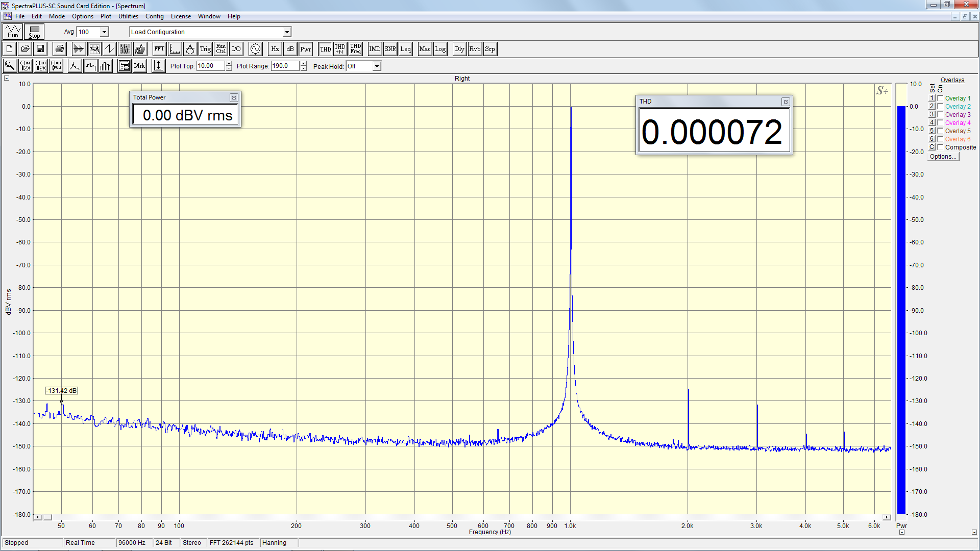Image resolution: width=980 pixels, height=551 pixels.
Task: Click the overlays Options... button
Action: click(x=943, y=157)
